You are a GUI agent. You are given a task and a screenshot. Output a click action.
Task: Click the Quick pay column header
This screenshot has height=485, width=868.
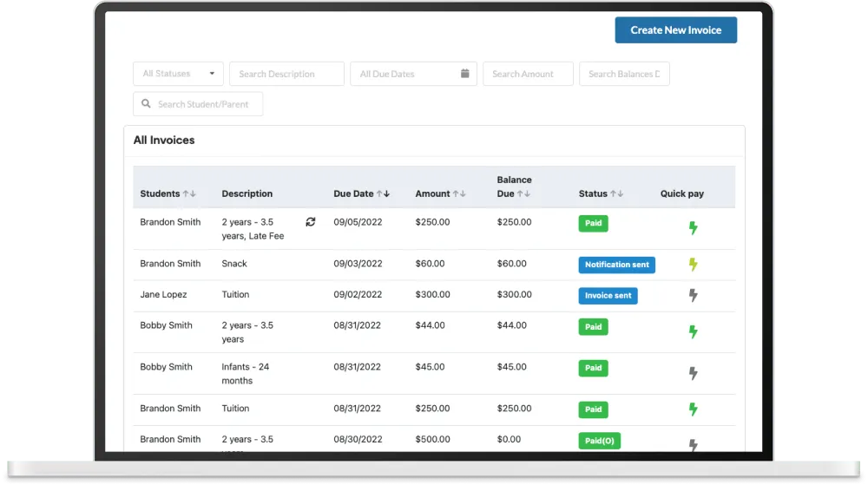click(682, 193)
